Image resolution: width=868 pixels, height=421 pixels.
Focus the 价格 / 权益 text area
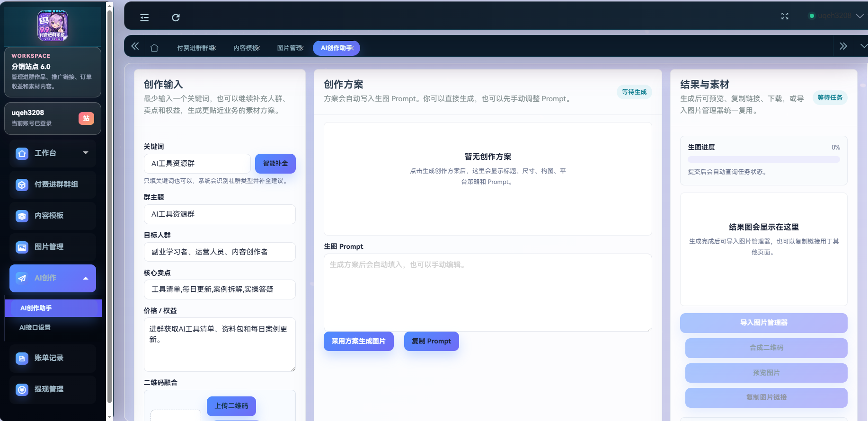[220, 344]
